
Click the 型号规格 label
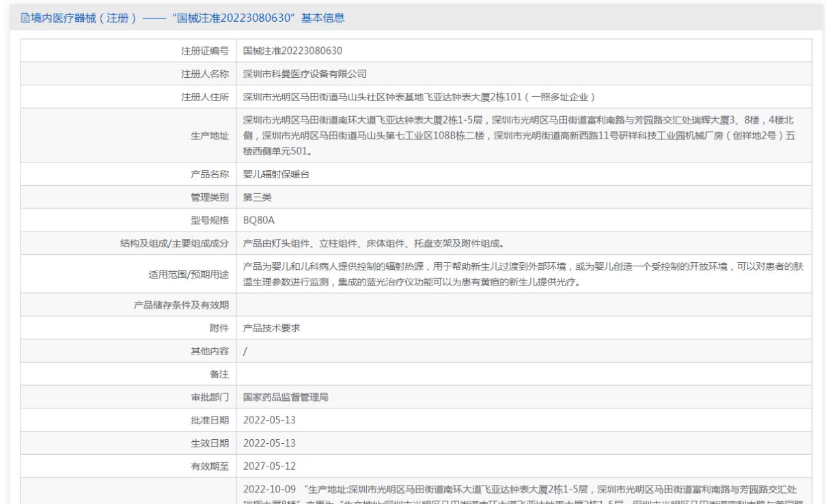210,221
